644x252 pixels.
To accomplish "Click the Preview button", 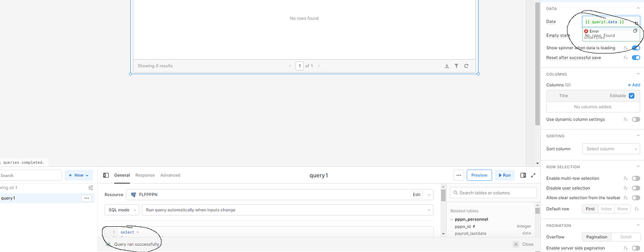I will [479, 175].
